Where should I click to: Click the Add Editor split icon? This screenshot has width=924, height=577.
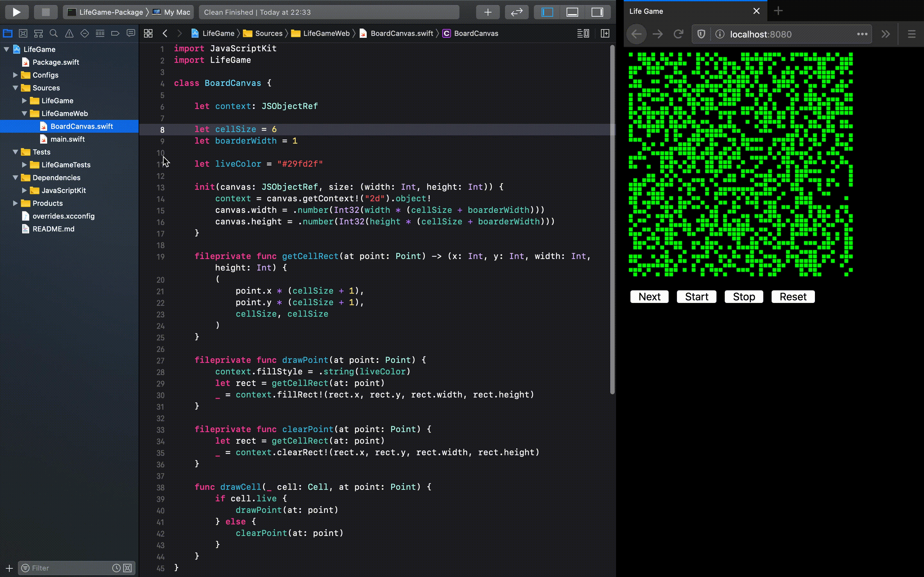tap(605, 34)
